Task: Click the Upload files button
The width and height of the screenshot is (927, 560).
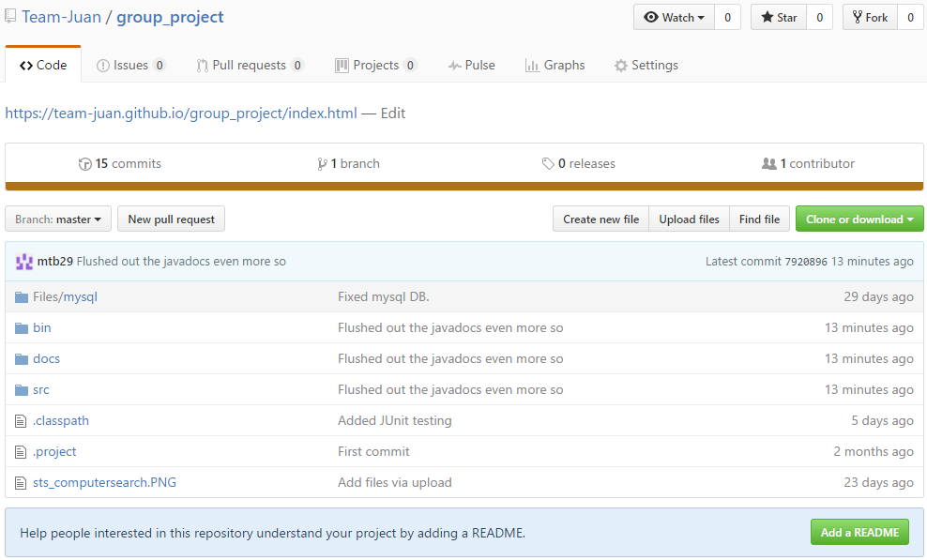Action: click(x=690, y=219)
